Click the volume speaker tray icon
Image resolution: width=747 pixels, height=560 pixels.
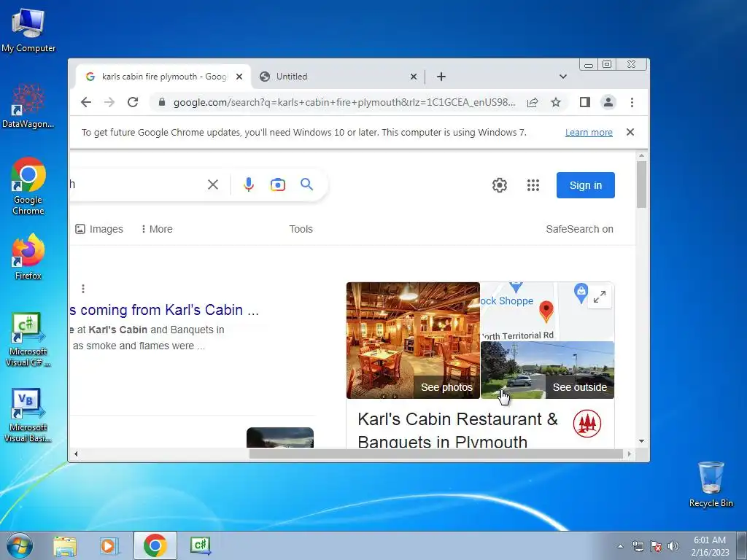[673, 546]
